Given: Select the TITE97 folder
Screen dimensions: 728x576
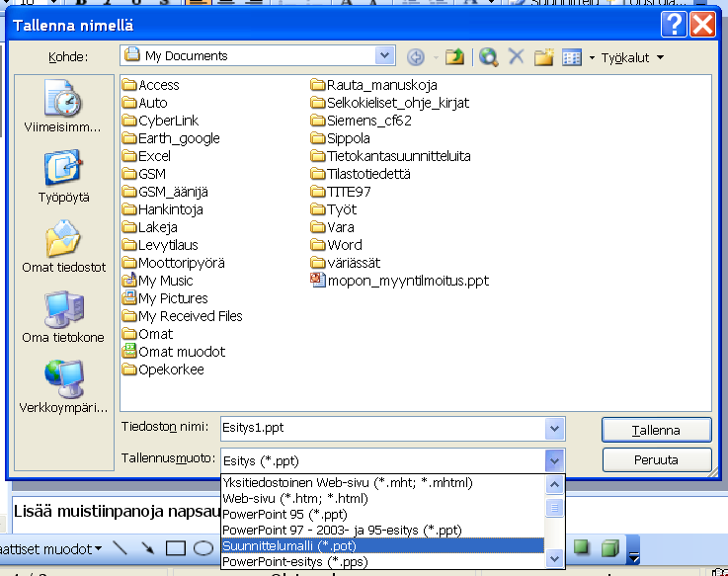Looking at the screenshot, I should [x=341, y=192].
